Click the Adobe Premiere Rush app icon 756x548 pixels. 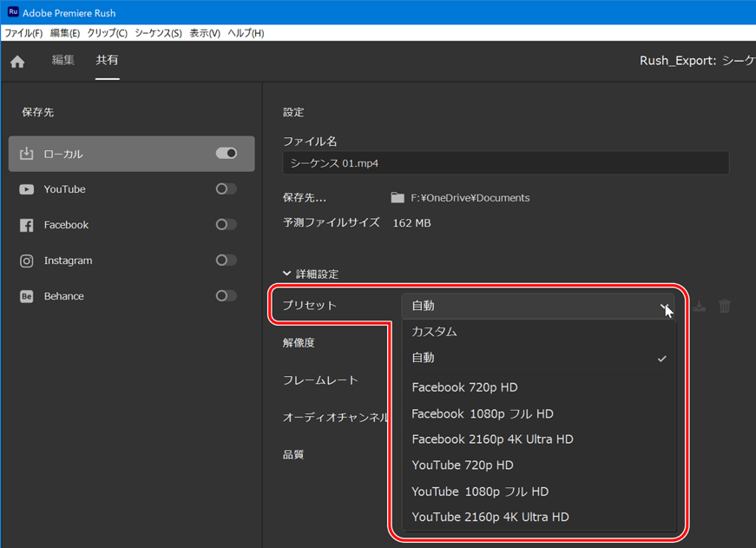(13, 12)
